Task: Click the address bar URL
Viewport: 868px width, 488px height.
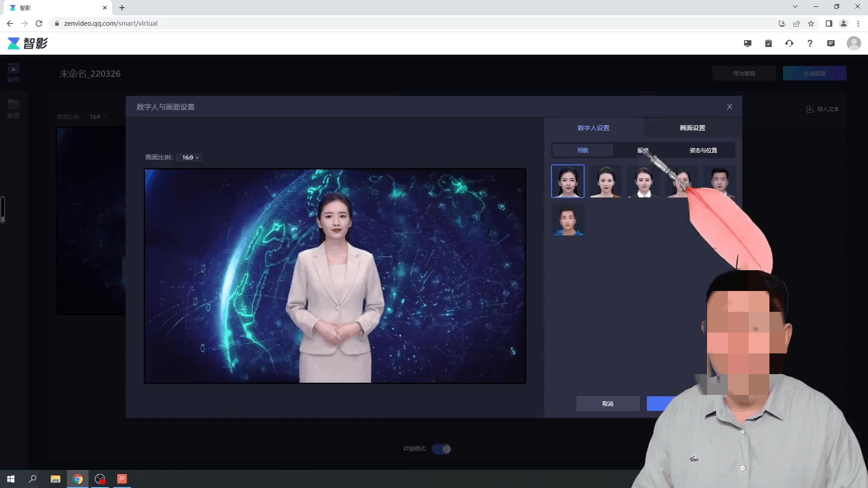Action: (x=111, y=23)
